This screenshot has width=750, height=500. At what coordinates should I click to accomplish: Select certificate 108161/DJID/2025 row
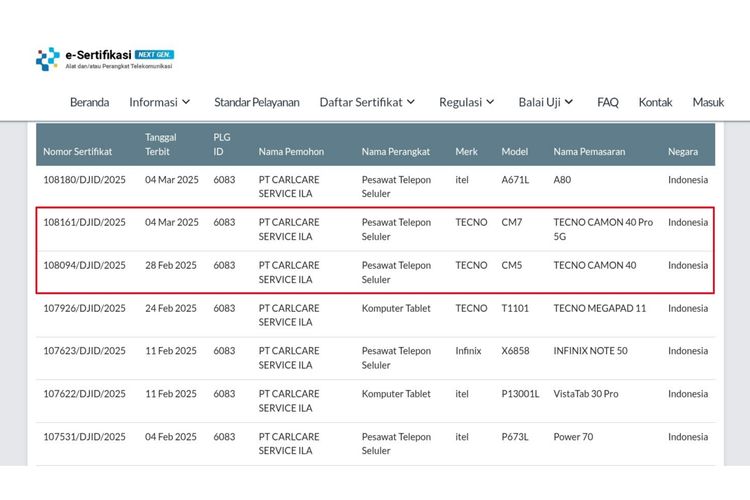[85, 223]
